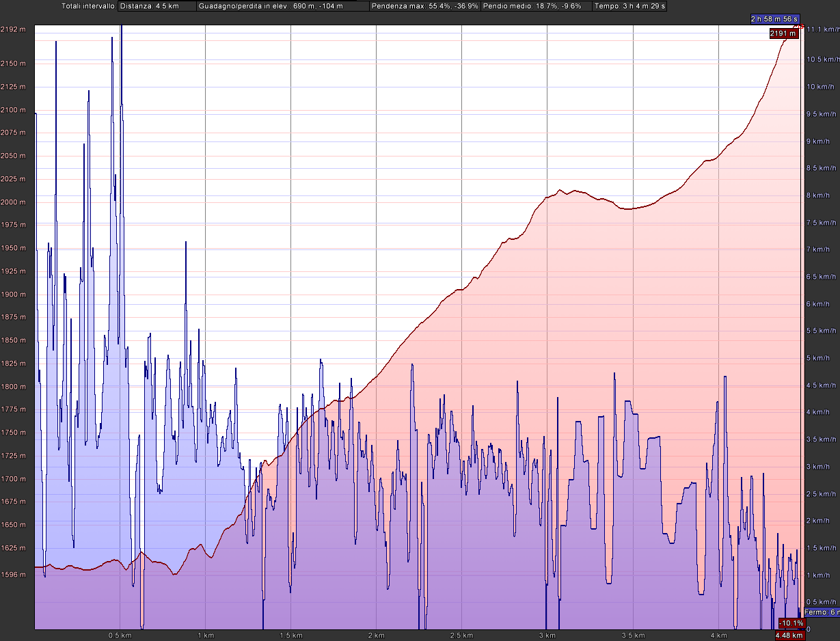Screen dimensions: 840x641
Task: Click '2100 m' elevation axis label
Action: pyautogui.click(x=13, y=110)
